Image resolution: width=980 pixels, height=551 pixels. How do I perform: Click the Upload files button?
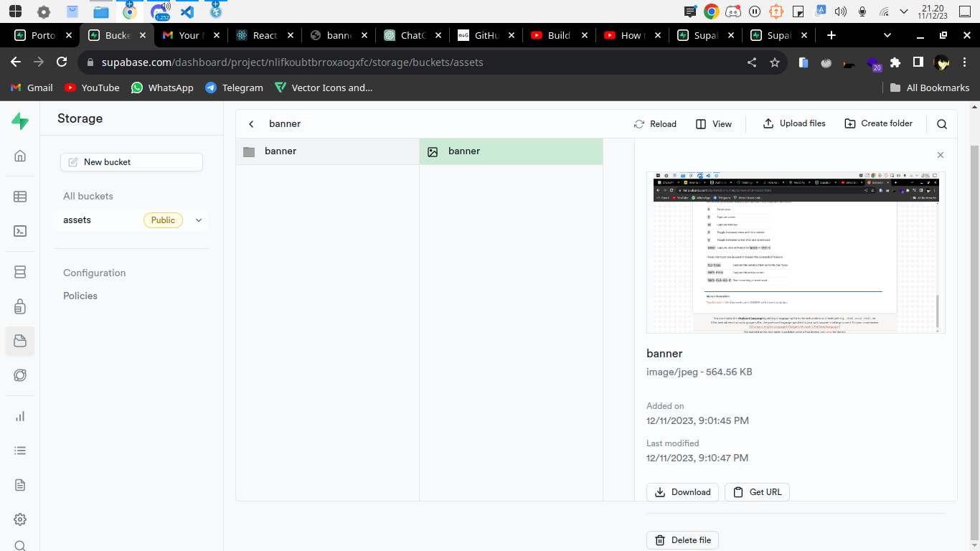point(794,123)
